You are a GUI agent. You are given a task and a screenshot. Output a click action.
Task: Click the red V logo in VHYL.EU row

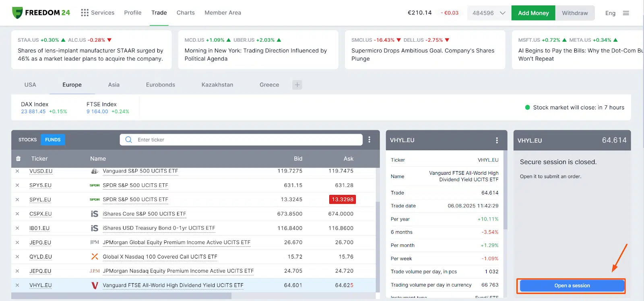point(95,285)
